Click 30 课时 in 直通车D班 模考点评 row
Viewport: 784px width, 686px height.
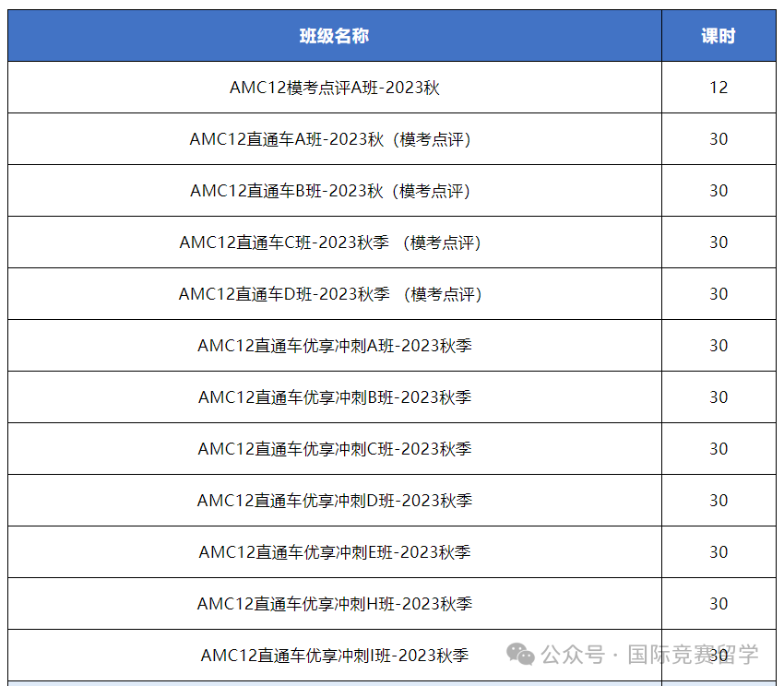pyautogui.click(x=719, y=294)
